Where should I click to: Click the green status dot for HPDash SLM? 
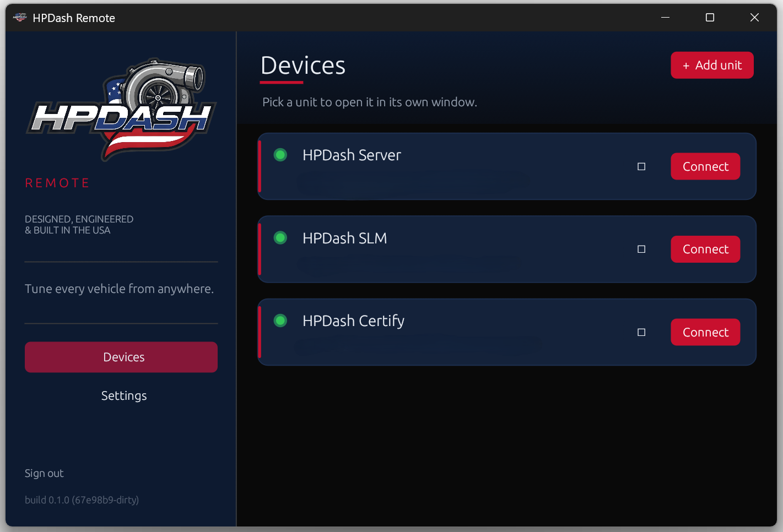(280, 238)
